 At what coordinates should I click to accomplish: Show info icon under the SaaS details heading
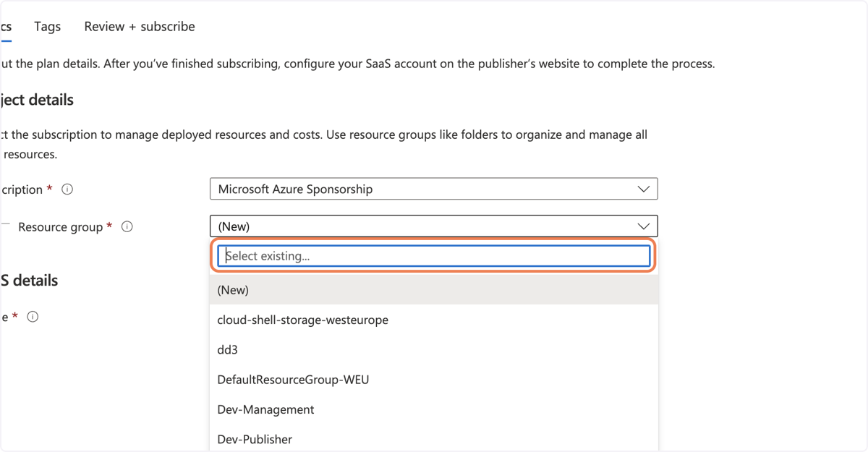click(x=33, y=317)
